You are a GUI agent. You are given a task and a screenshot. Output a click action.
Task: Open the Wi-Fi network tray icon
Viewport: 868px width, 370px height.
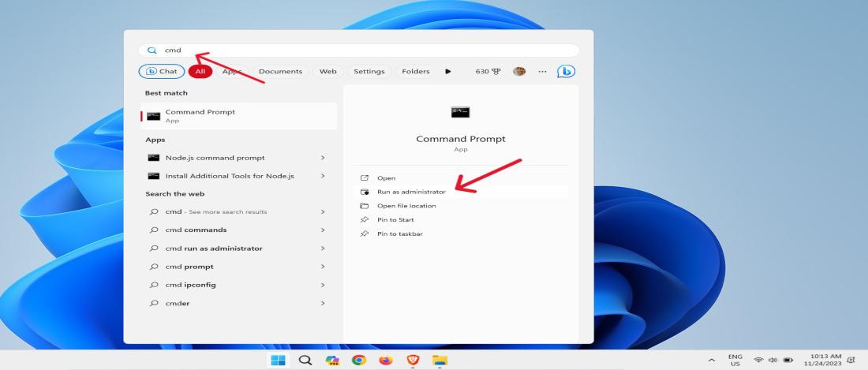click(x=758, y=361)
